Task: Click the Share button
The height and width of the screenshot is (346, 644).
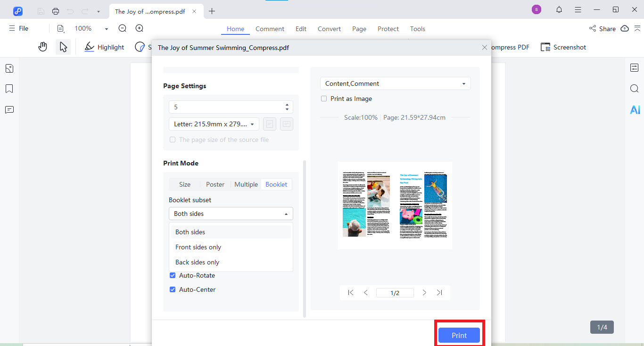Action: pos(602,29)
